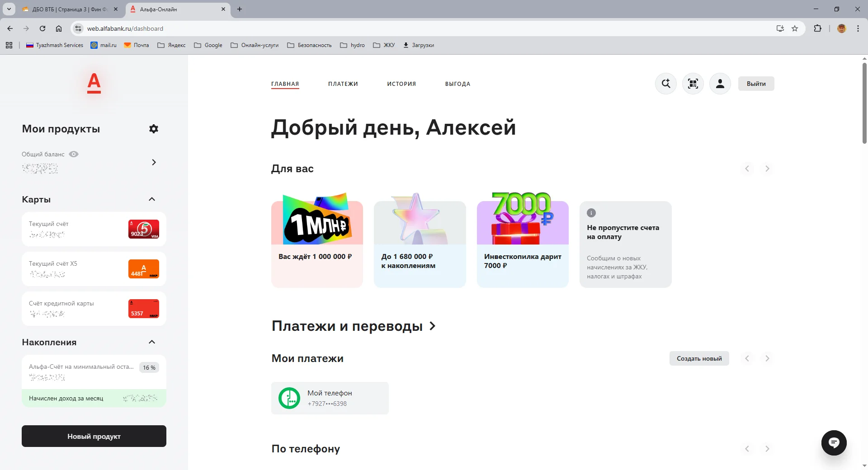Screen dimensions: 868x470
Task: Open Загрузки bookmark
Action: (418, 45)
